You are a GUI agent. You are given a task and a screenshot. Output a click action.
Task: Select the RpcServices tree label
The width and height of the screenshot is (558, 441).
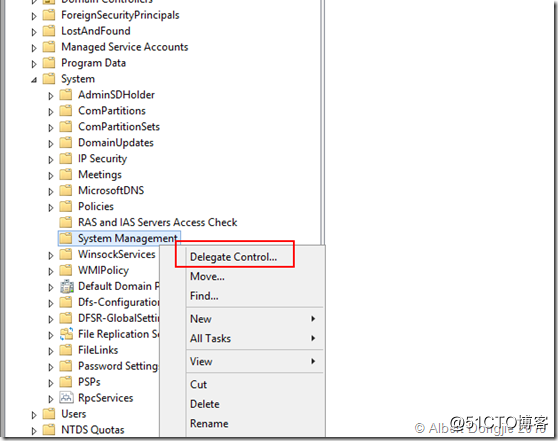click(105, 398)
